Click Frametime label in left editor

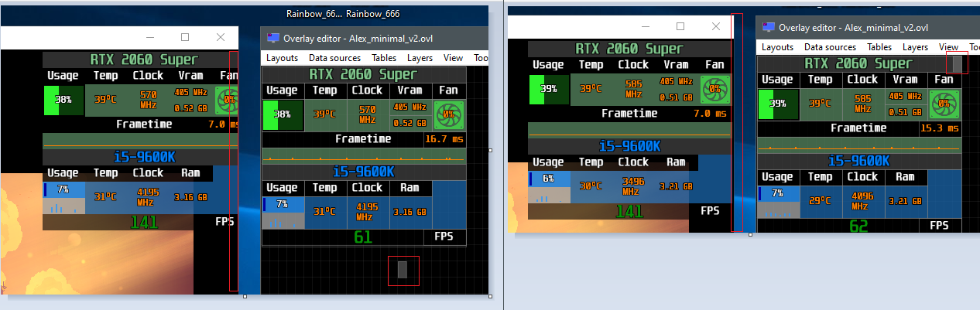362,139
